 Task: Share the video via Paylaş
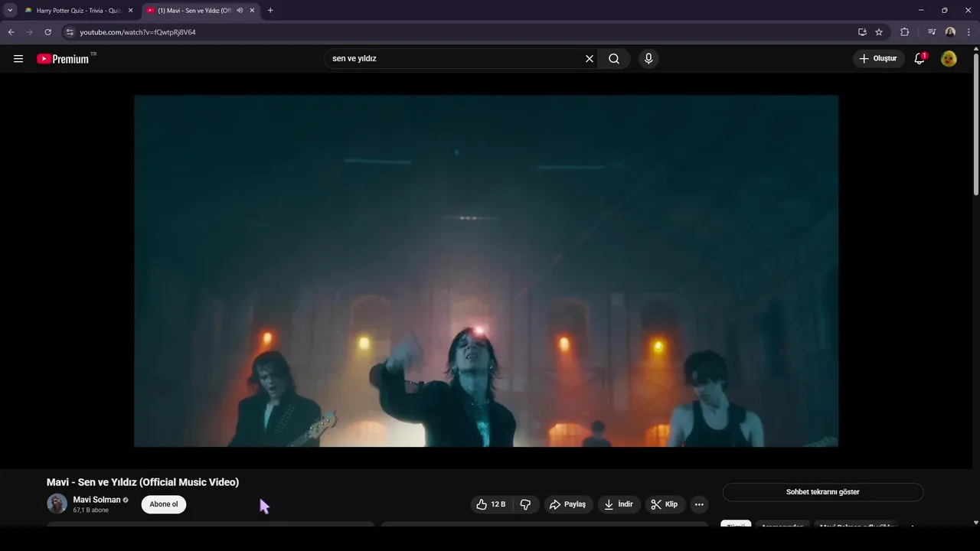point(568,504)
